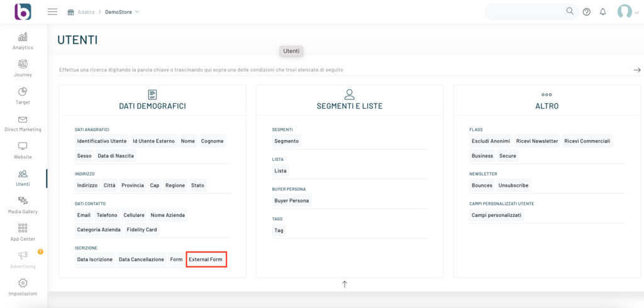Screen dimensions: 644x308
Task: Select the External Form condition
Action: (206, 259)
